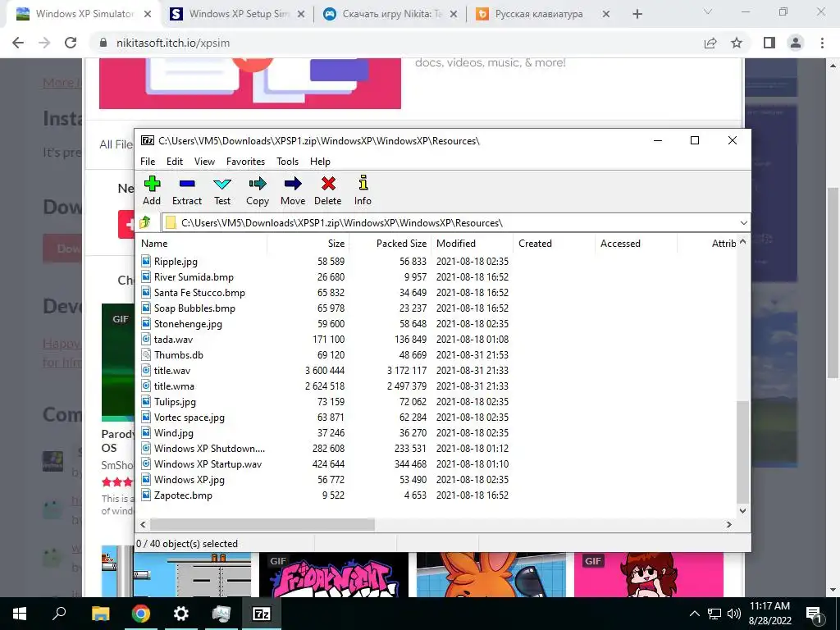Sort by Modified column header
This screenshot has width=840, height=630.
point(472,243)
